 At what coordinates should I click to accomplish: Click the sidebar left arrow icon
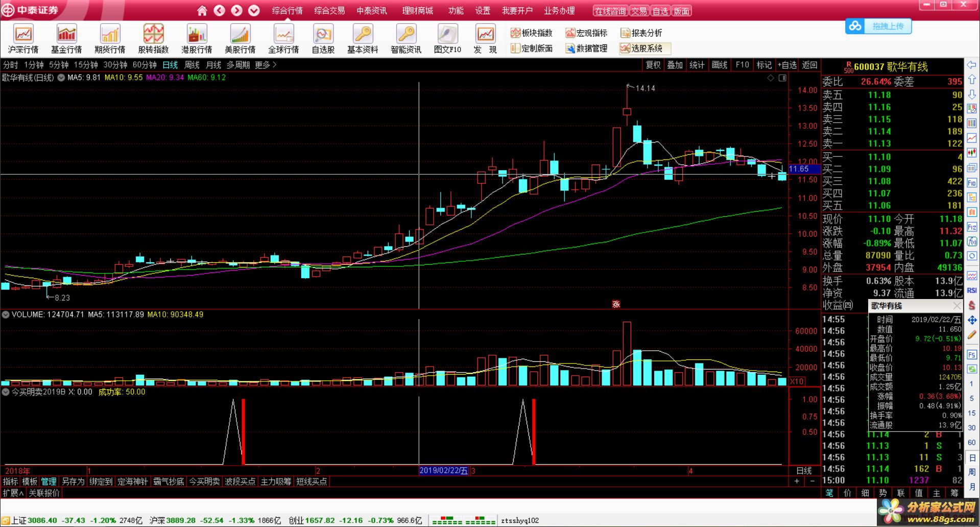(x=972, y=65)
